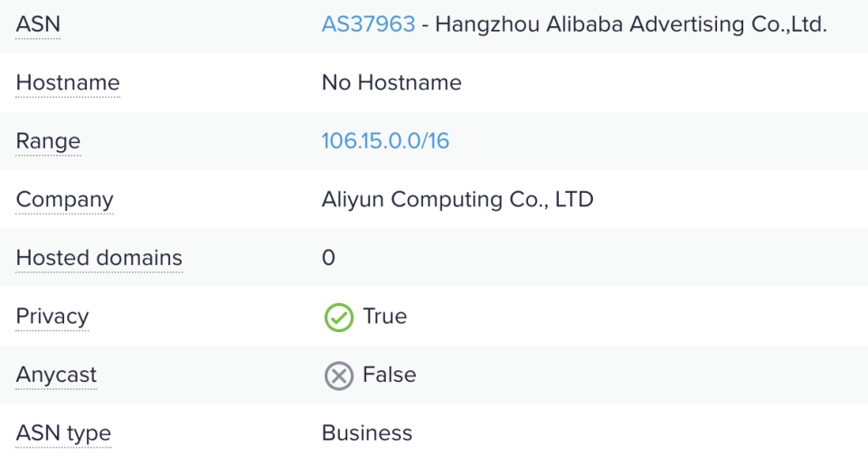Click the Range field label

tap(48, 141)
